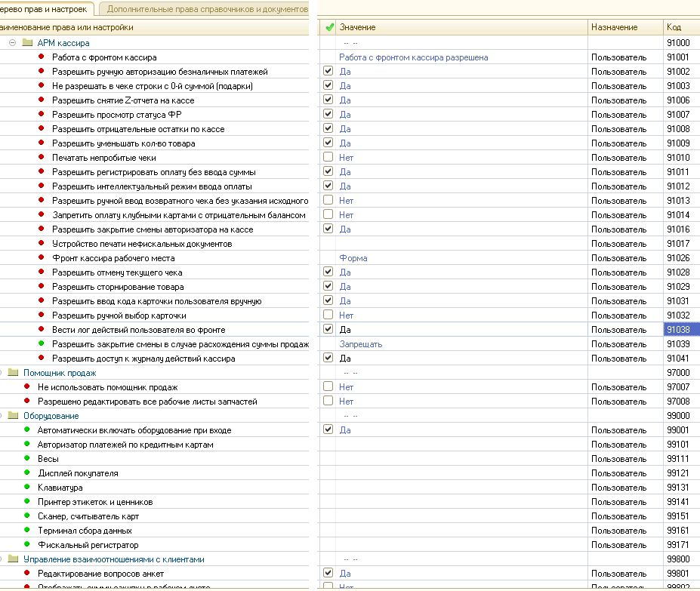Click red dot beside Редактирование вопросов анкет
700x591 pixels.
[27, 573]
